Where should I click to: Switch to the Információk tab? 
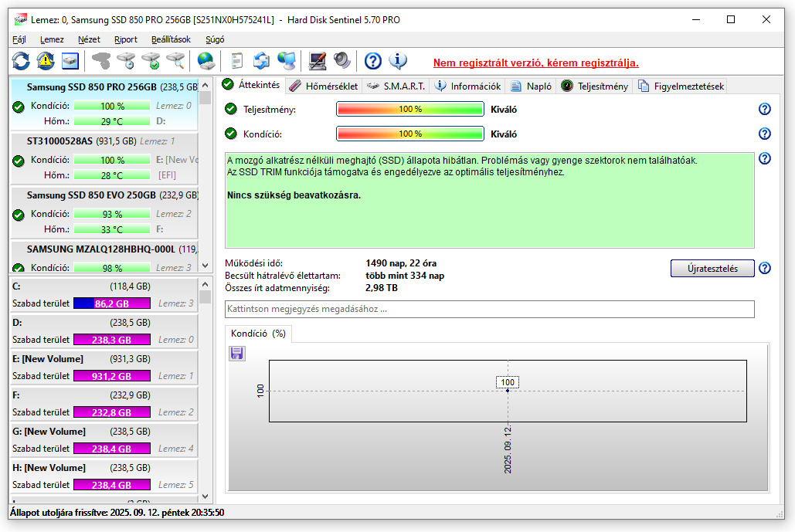tap(467, 86)
